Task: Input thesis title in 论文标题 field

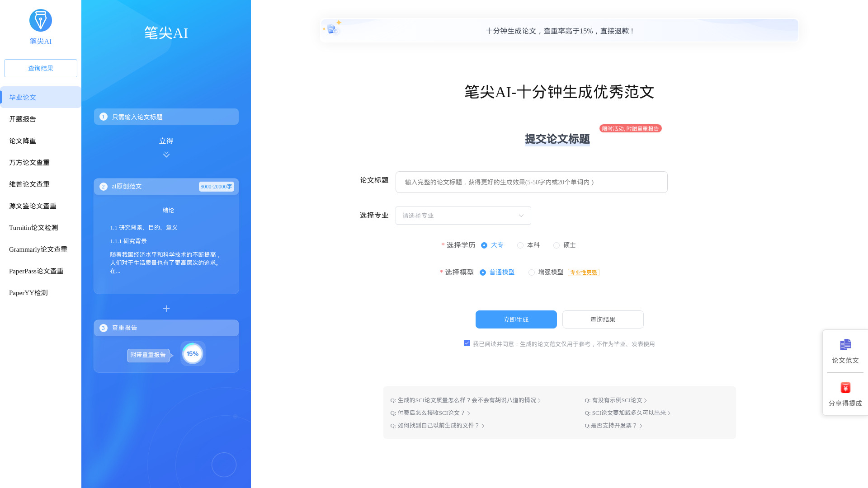Action: pyautogui.click(x=531, y=182)
